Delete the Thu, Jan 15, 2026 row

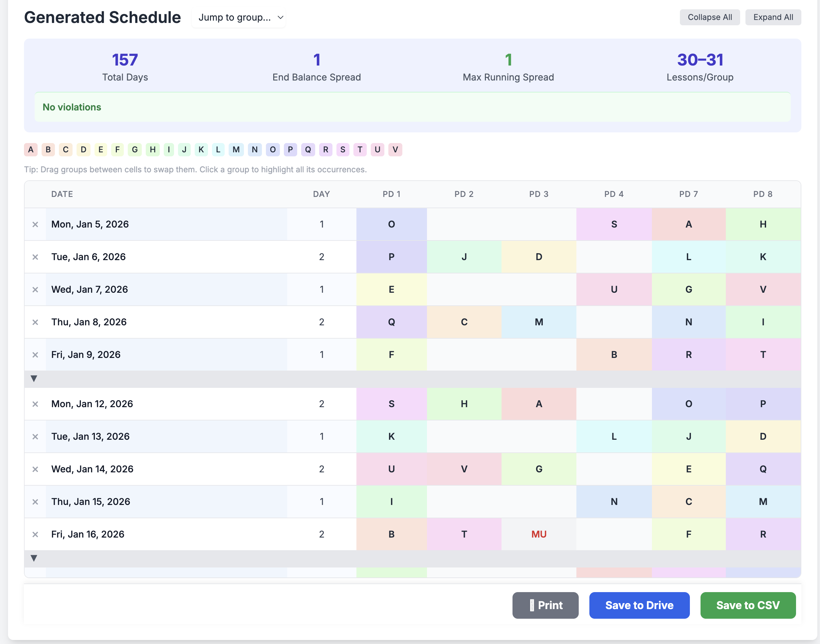35,502
